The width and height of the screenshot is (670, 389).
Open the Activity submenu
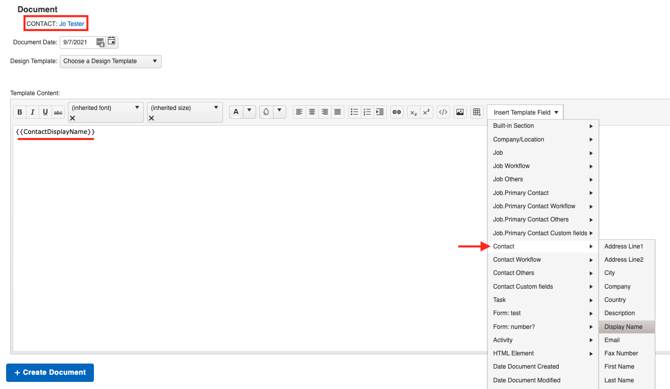pyautogui.click(x=543, y=340)
